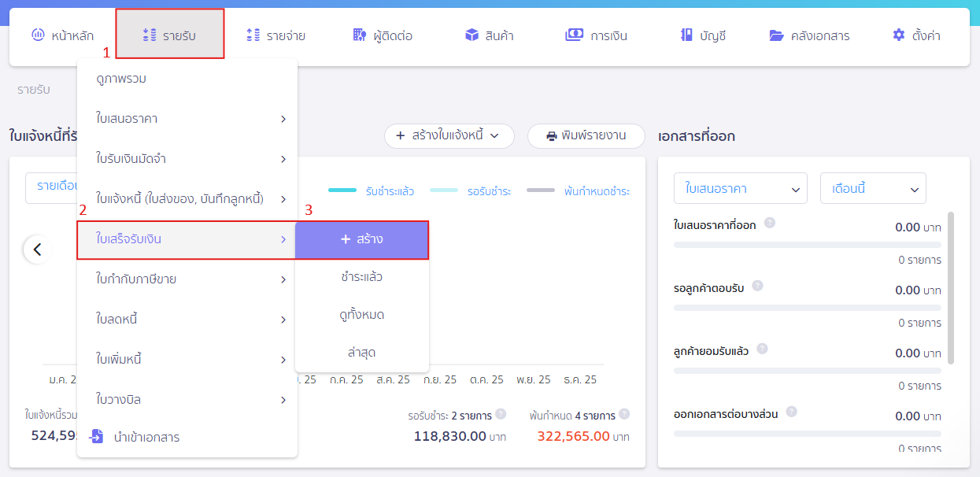This screenshot has height=477, width=980.
Task: Click the product box icon next to สินค้า
Action: pos(472,35)
